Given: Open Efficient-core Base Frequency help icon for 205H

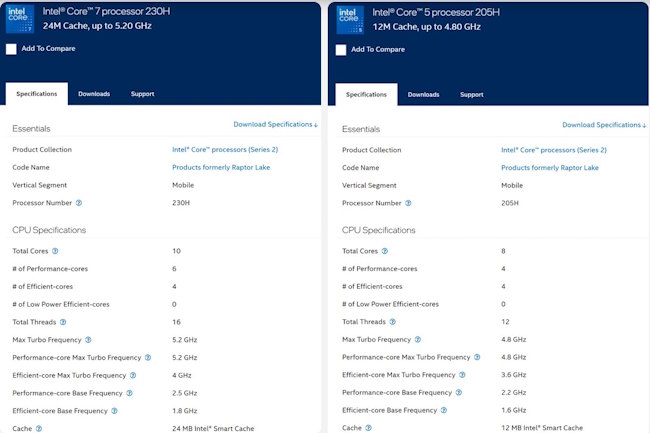Looking at the screenshot, I should click(x=444, y=410).
